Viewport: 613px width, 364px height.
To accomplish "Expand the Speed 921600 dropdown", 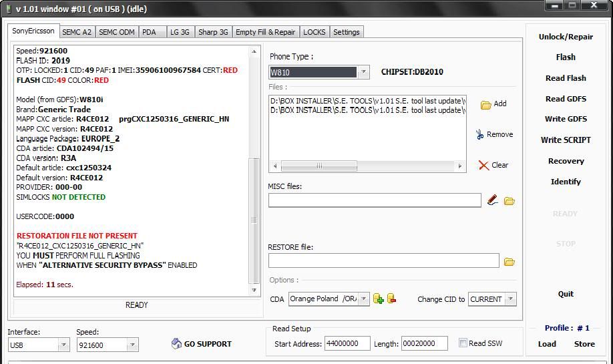I will [132, 345].
